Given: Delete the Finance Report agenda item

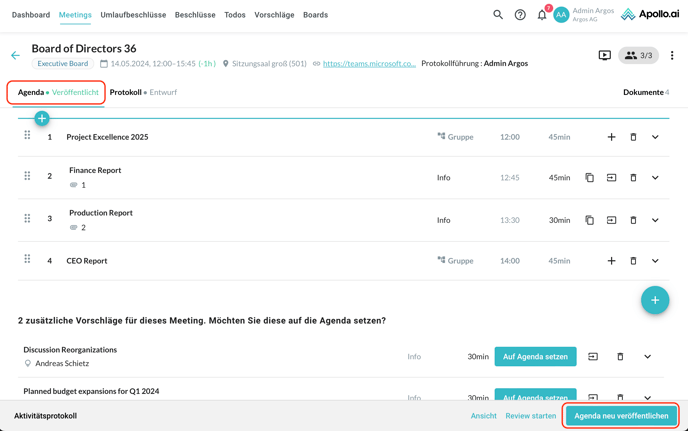Looking at the screenshot, I should (x=633, y=178).
